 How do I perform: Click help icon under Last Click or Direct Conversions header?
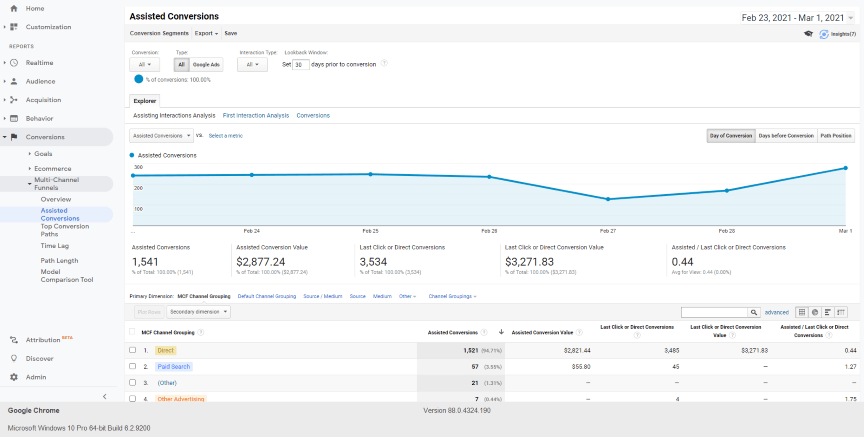coord(637,335)
